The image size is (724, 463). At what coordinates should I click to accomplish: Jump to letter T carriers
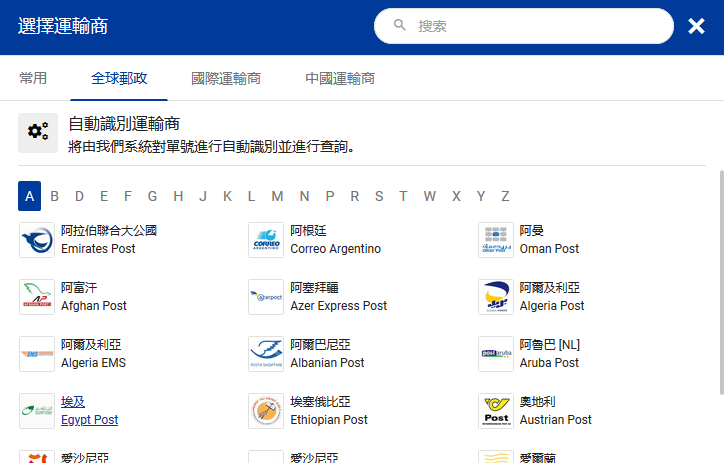[403, 196]
